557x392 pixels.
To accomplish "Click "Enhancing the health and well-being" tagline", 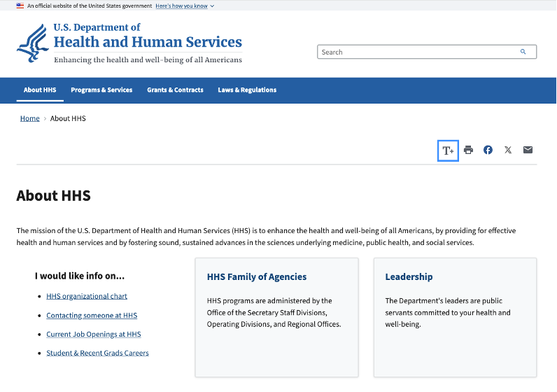I will click(x=148, y=59).
